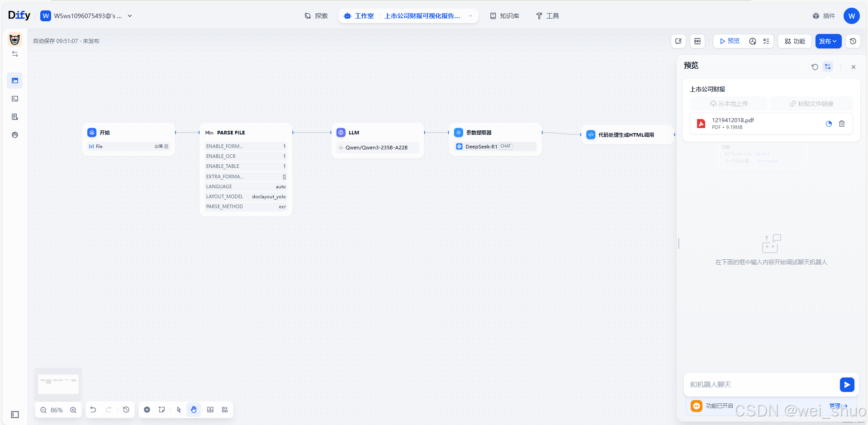Screen dimensions: 868x425
Task: Export the workflow as image
Action: tap(210, 410)
